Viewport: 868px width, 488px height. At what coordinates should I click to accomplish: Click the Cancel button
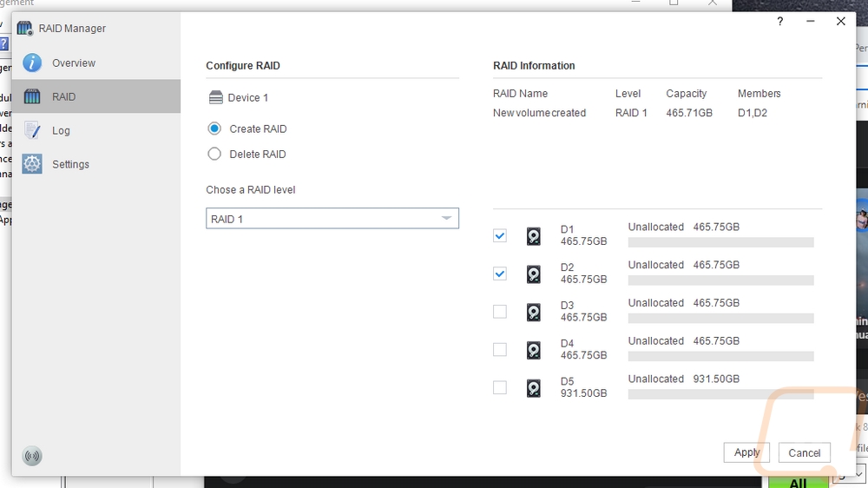(805, 452)
